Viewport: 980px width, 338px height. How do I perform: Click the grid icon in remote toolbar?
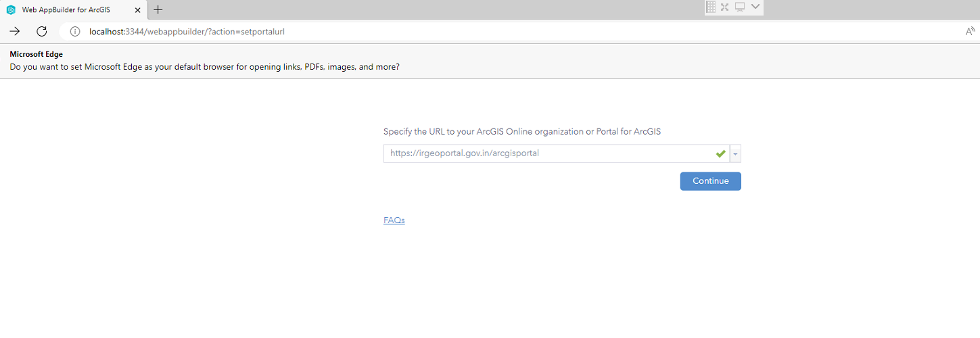[x=711, y=7]
